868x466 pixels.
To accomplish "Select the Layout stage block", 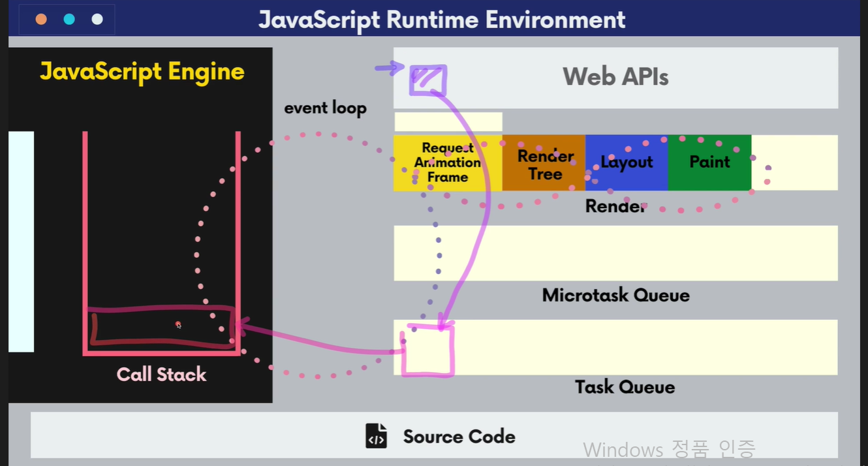I will [627, 163].
